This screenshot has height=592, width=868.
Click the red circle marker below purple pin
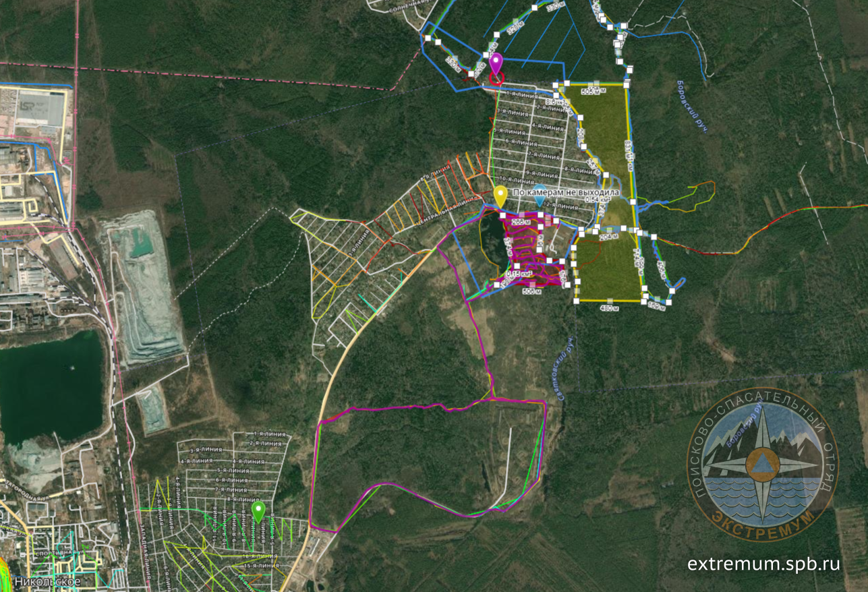coord(496,78)
